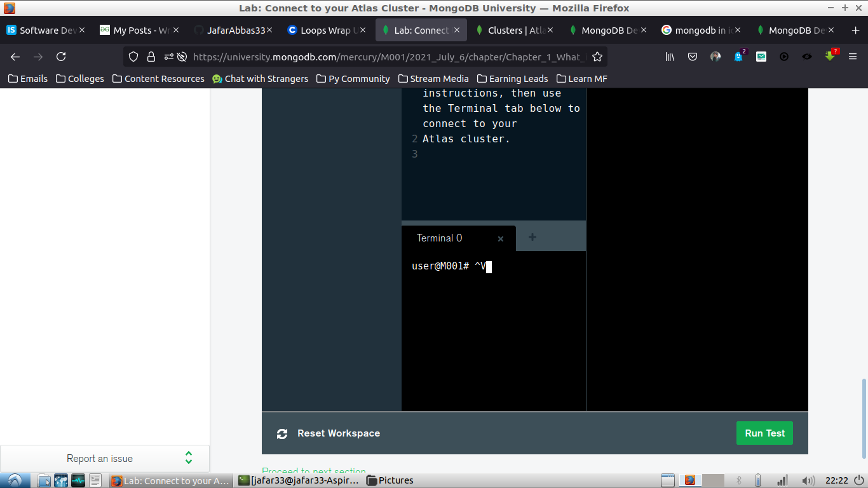Click the page vertical scrollbar thumb
Image resolution: width=868 pixels, height=488 pixels.
pos(864,418)
